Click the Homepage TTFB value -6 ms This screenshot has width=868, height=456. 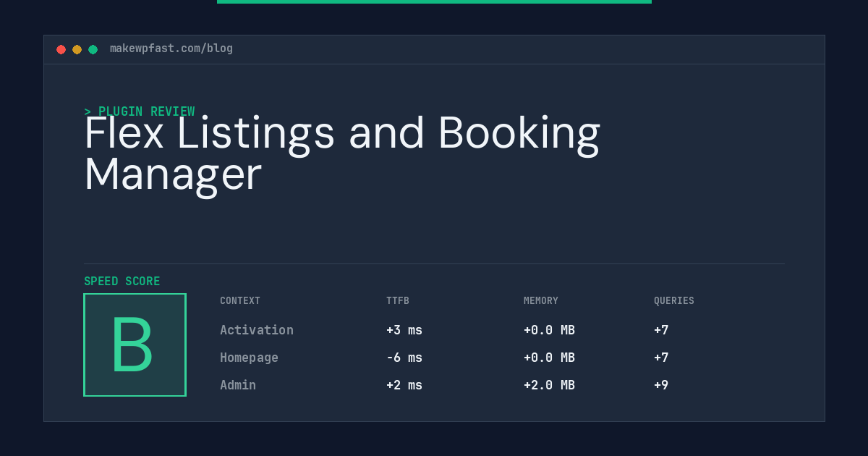tap(404, 358)
